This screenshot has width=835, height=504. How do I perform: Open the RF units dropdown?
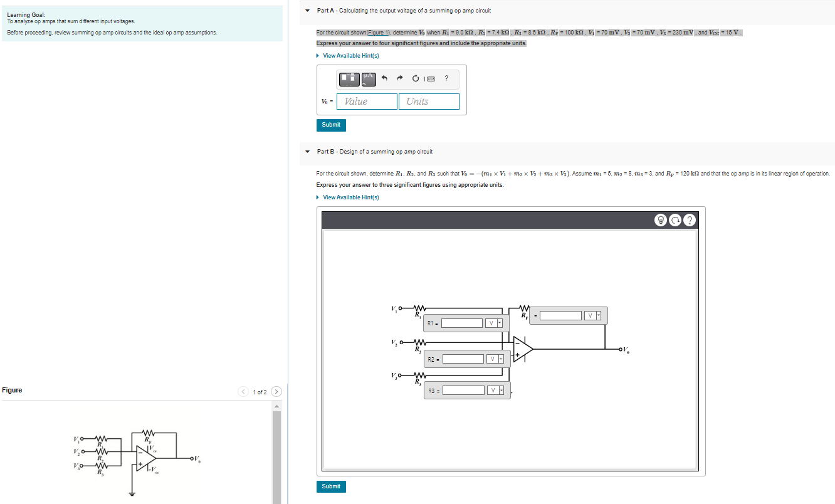592,315
